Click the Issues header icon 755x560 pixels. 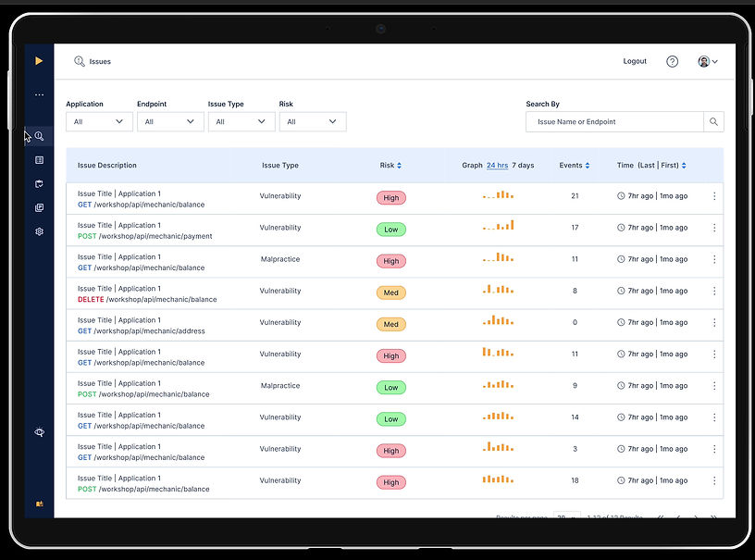coord(80,61)
